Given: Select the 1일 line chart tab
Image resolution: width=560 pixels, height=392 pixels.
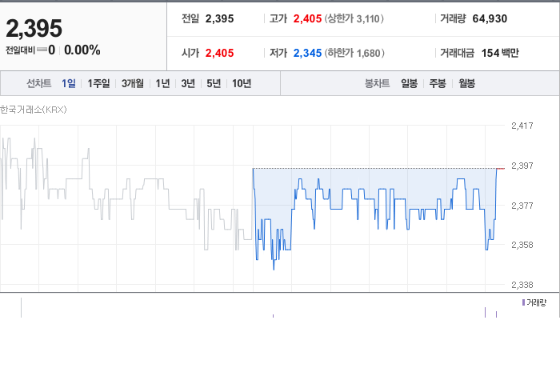Looking at the screenshot, I should tap(69, 83).
